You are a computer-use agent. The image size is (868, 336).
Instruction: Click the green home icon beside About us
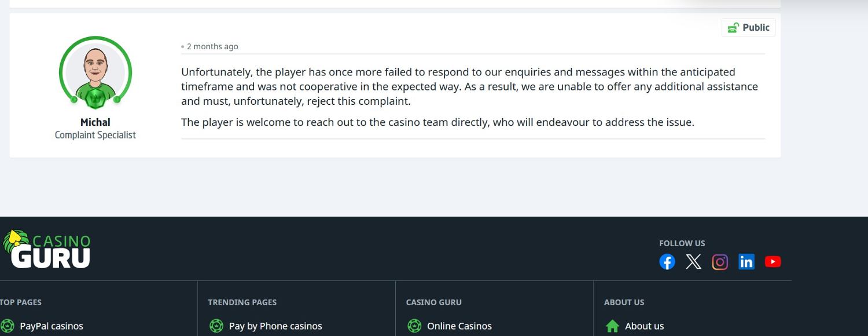coord(612,326)
